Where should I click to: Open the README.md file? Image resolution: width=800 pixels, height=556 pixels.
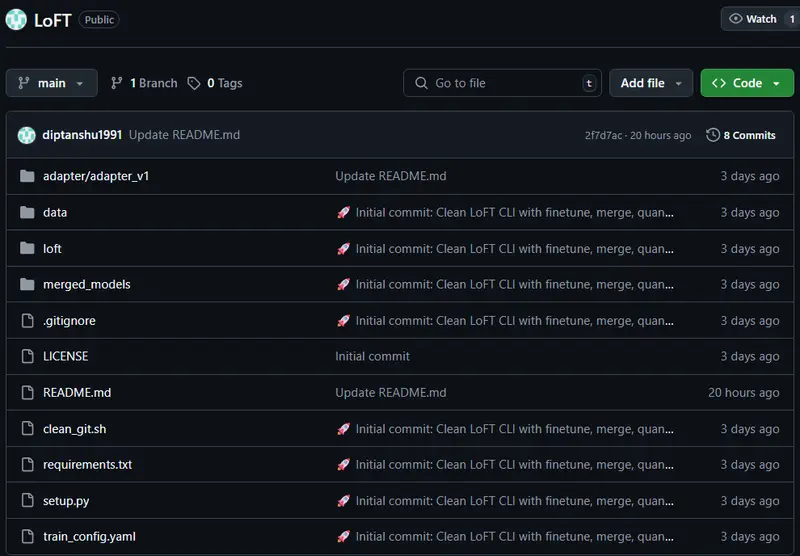(x=77, y=392)
